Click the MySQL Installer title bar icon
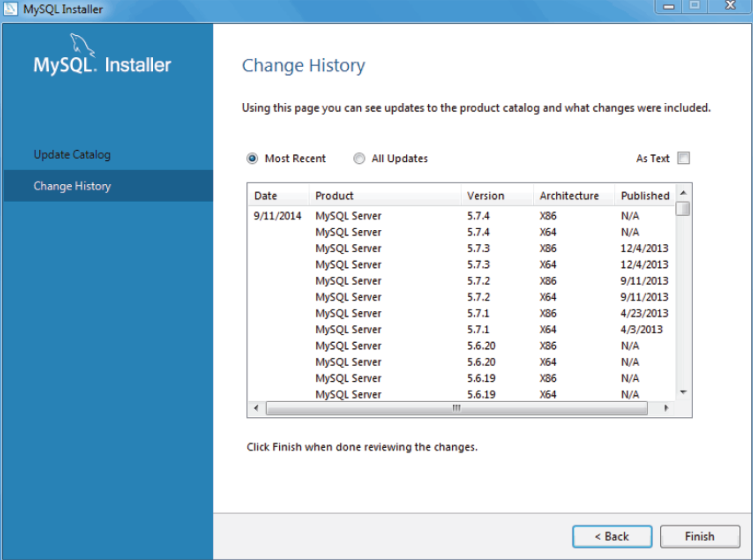753x560 pixels. pyautogui.click(x=11, y=9)
